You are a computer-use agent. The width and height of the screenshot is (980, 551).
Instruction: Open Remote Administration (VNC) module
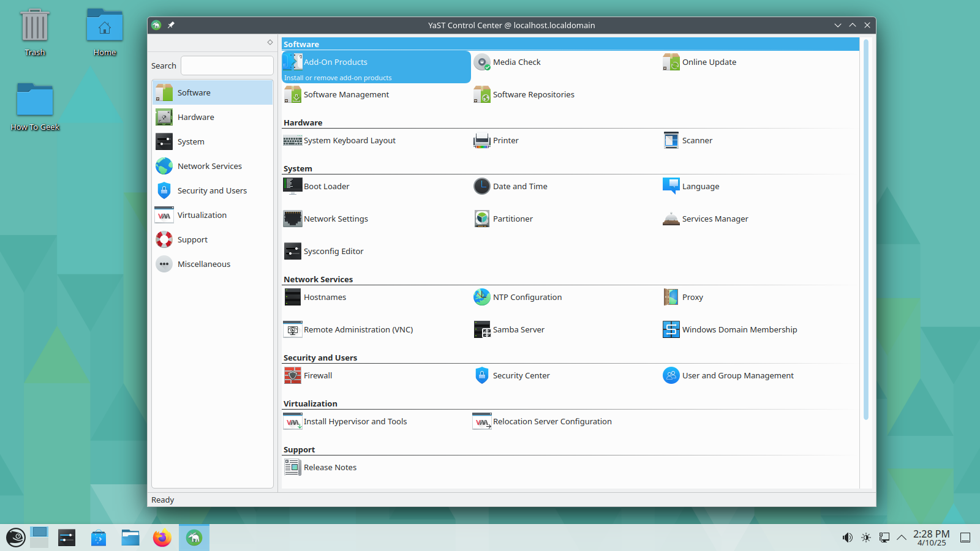point(349,330)
